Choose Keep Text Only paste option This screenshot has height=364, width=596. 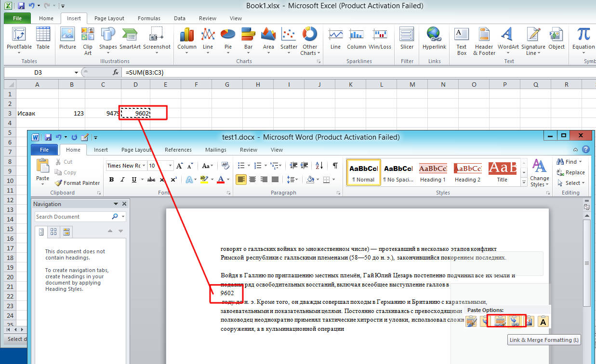pos(543,321)
